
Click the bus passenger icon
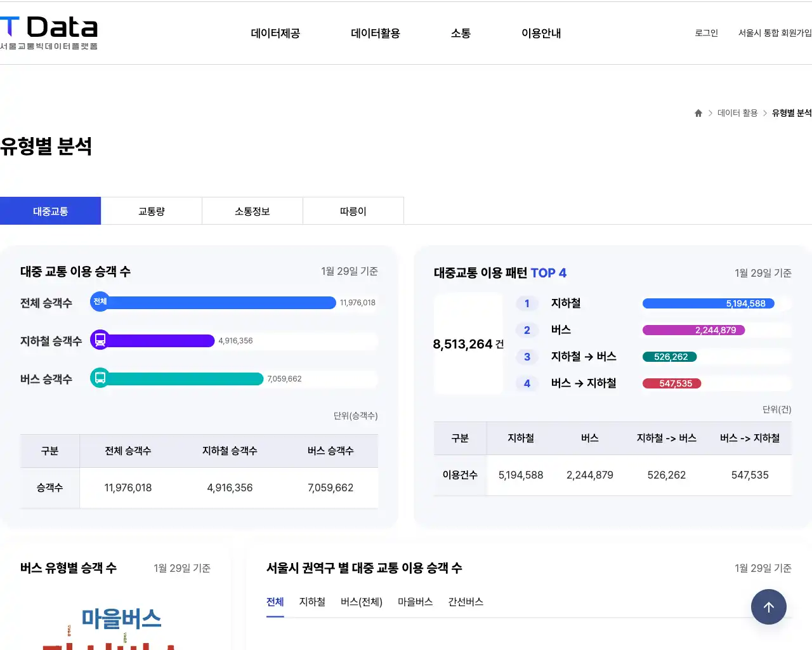[100, 378]
